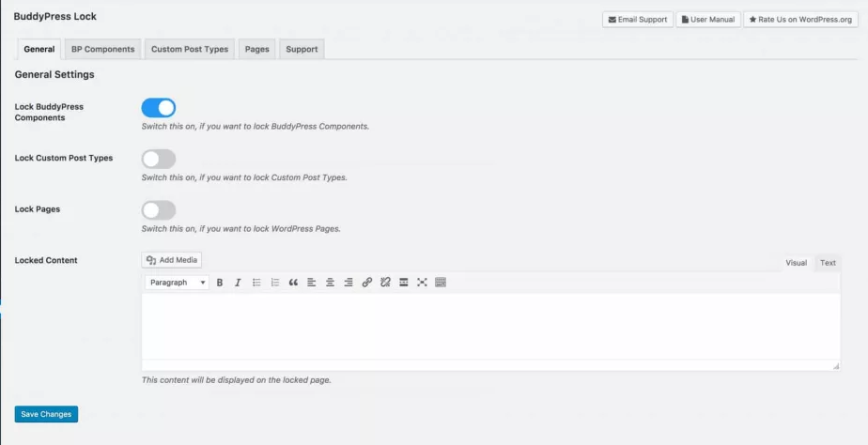Click the insert link icon
The width and height of the screenshot is (868, 445).
tap(367, 283)
